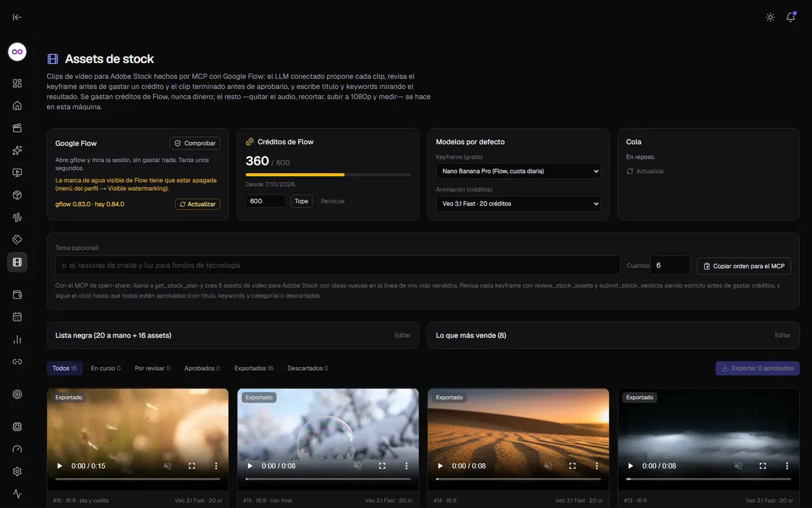Open more options on clip #15
This screenshot has width=812, height=508.
(x=406, y=466)
